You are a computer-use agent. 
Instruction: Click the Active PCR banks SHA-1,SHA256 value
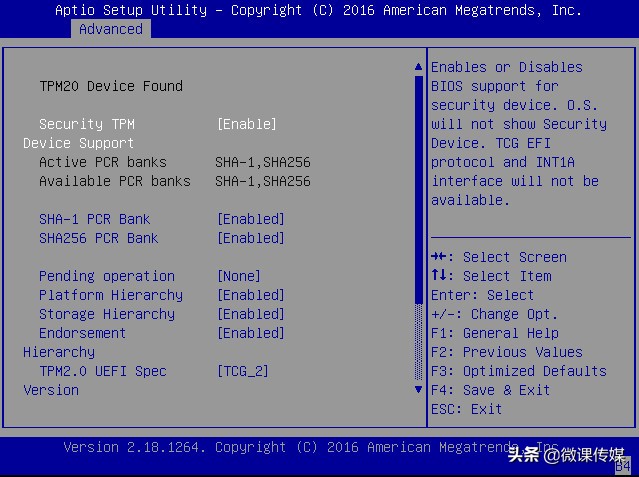263,162
